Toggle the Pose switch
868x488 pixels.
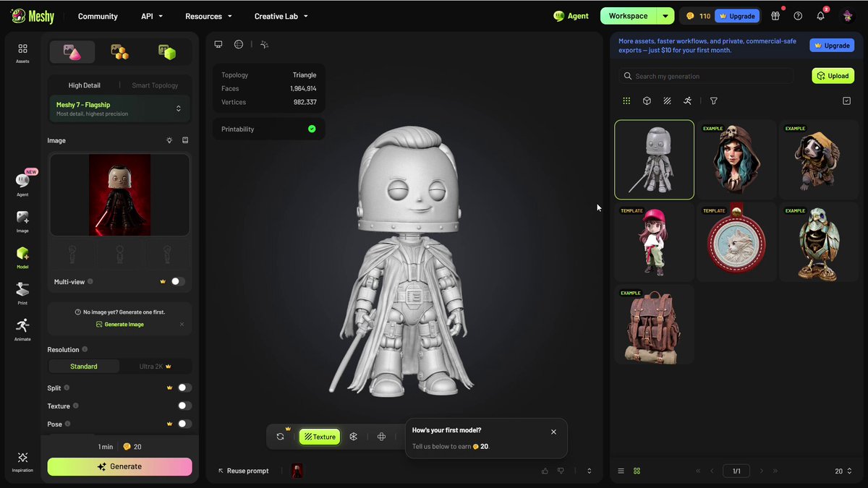tap(184, 424)
